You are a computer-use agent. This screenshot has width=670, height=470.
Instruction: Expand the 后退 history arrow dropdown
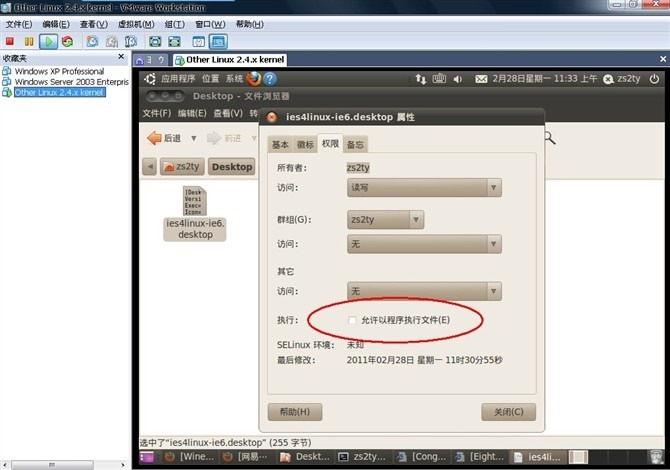click(x=194, y=138)
